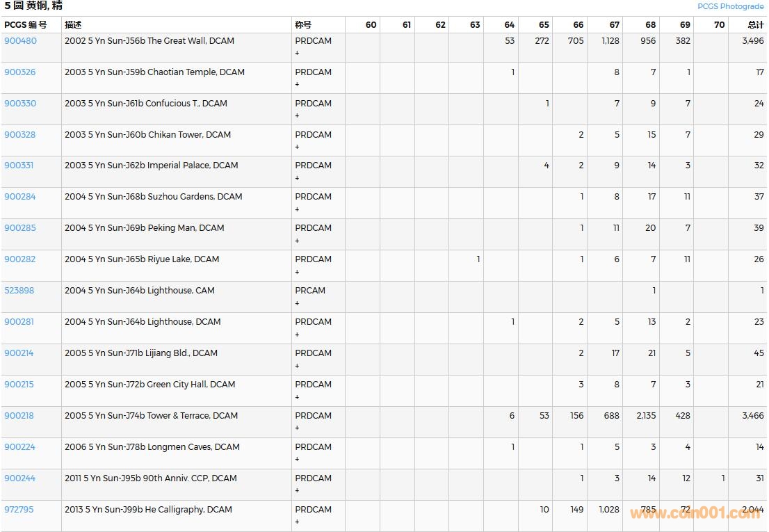Click the PCGS 编号 column header

(26, 25)
